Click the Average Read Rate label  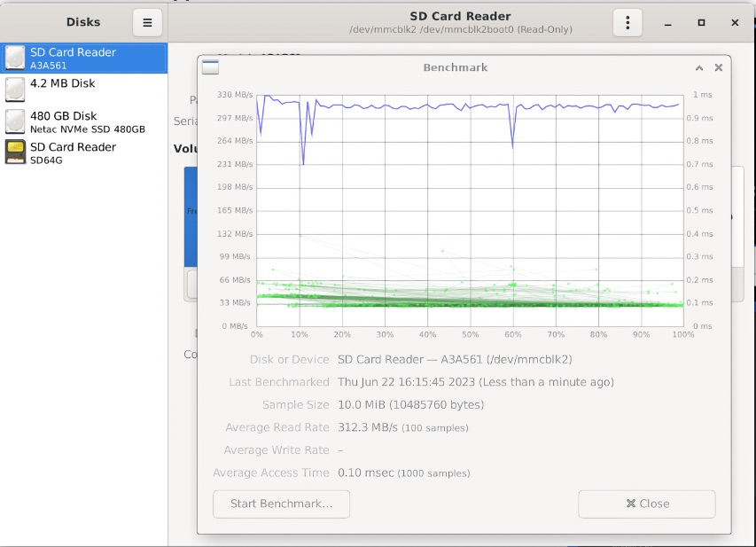[277, 427]
